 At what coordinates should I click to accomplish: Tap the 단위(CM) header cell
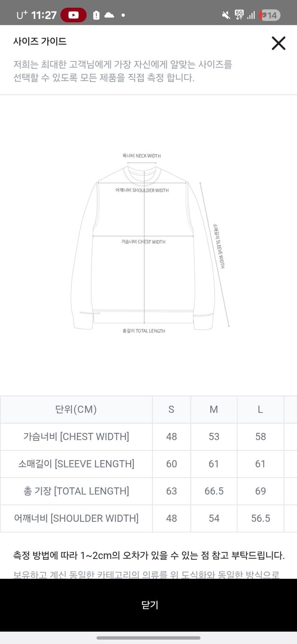click(x=76, y=409)
